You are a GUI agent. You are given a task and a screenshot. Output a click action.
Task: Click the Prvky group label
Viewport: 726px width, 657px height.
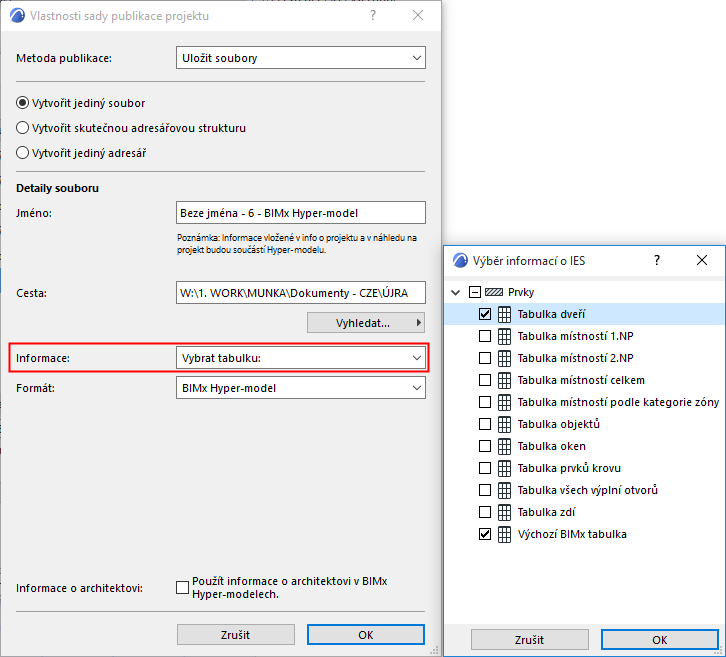point(521,292)
